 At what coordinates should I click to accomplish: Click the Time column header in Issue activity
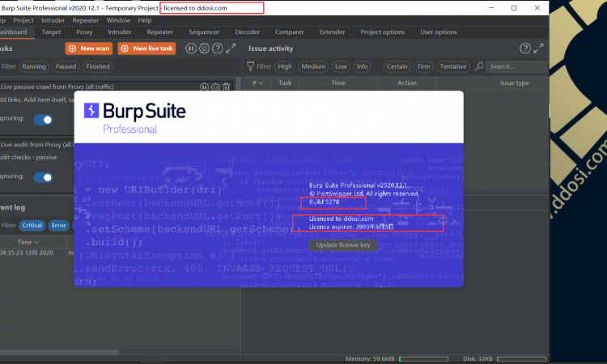tap(338, 83)
